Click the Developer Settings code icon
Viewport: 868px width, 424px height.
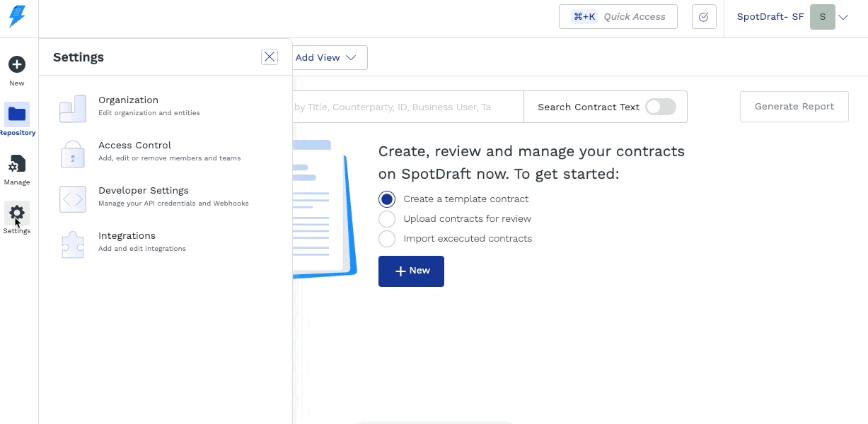[73, 199]
